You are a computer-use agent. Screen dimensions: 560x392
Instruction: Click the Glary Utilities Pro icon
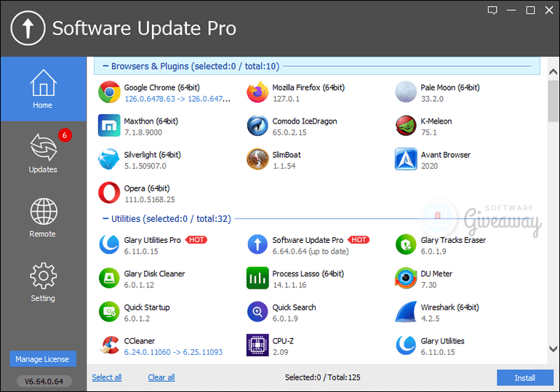coord(109,244)
